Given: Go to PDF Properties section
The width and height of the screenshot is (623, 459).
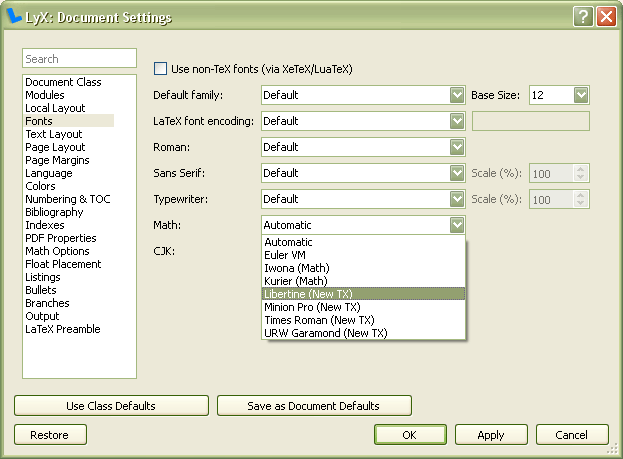Looking at the screenshot, I should 60,238.
